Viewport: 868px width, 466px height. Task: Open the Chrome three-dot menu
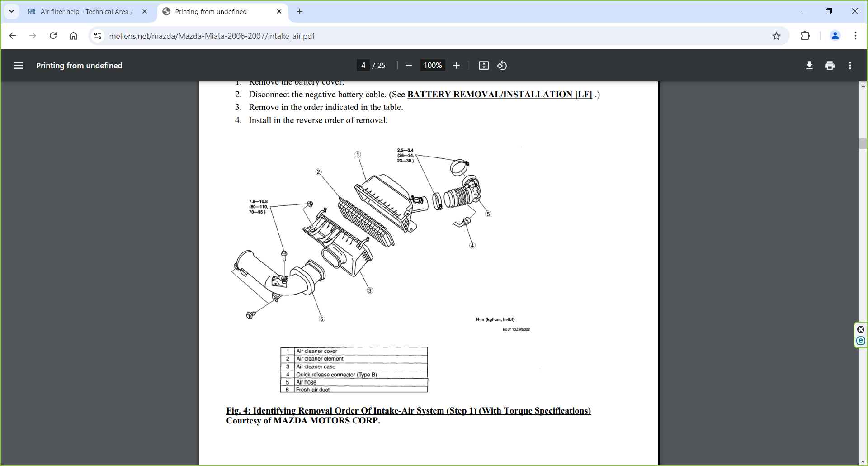coord(855,36)
